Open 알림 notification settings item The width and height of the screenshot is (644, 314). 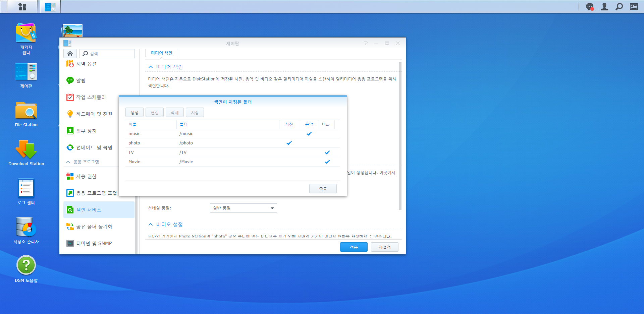click(x=99, y=80)
